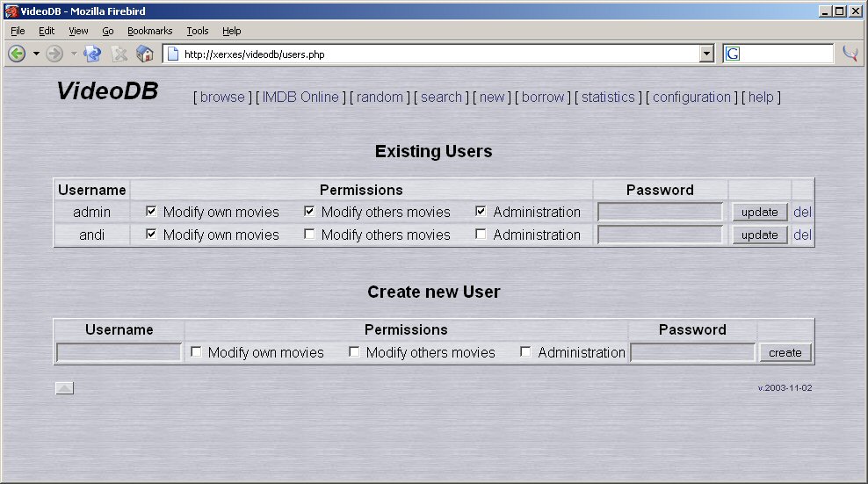868x484 pixels.
Task: Go back with the browser Back arrow
Action: click(18, 54)
